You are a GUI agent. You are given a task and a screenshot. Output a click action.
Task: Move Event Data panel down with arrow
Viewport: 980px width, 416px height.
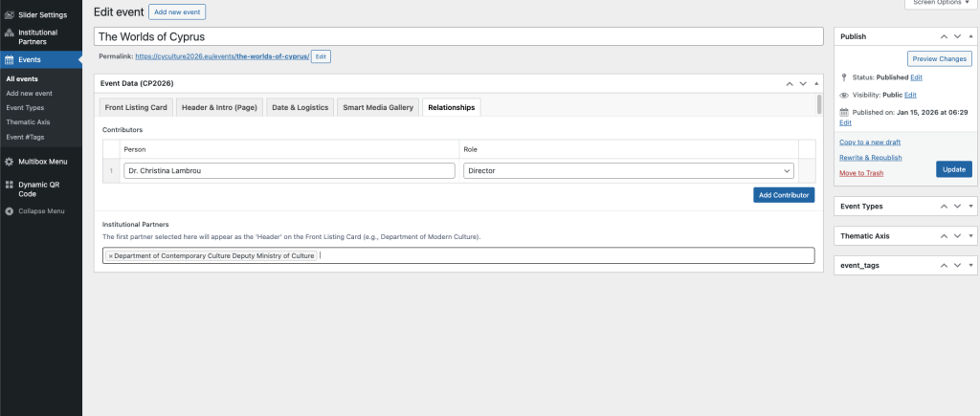click(x=802, y=83)
